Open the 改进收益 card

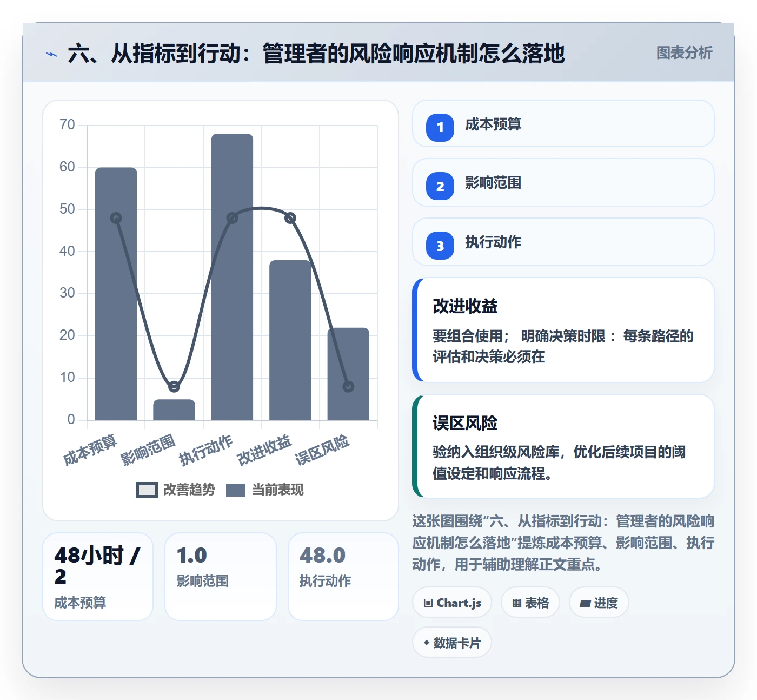coord(563,330)
